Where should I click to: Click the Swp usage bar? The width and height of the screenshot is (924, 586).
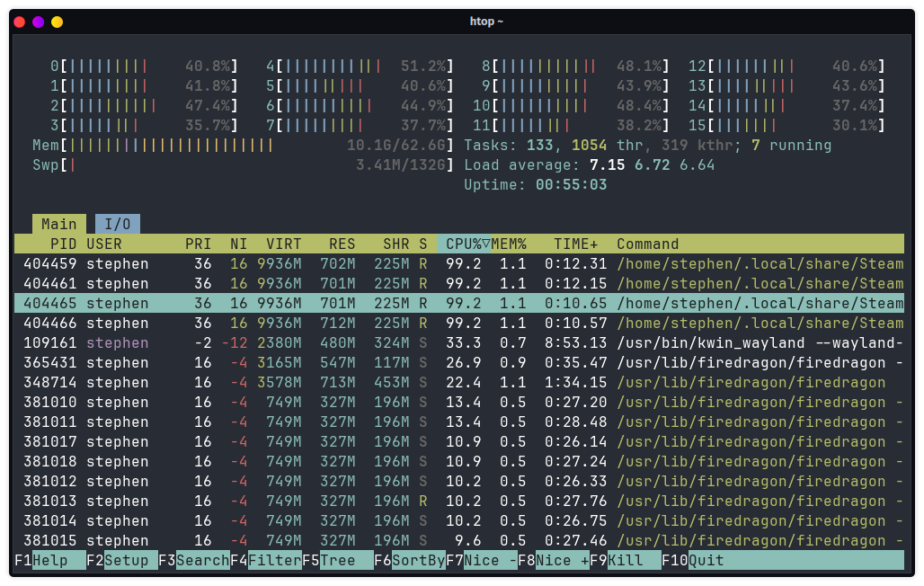(x=243, y=165)
